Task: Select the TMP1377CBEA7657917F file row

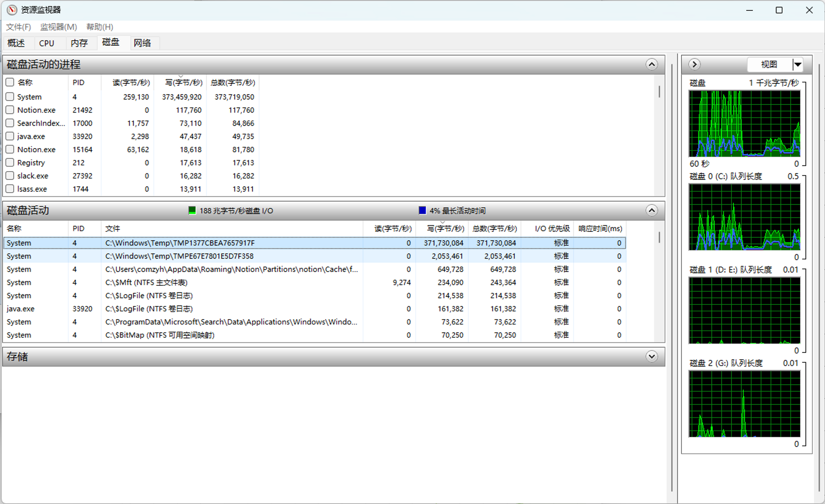Action: coord(180,243)
